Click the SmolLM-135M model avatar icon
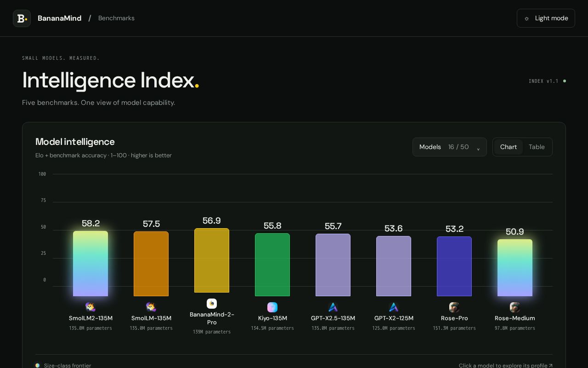 pyautogui.click(x=151, y=307)
